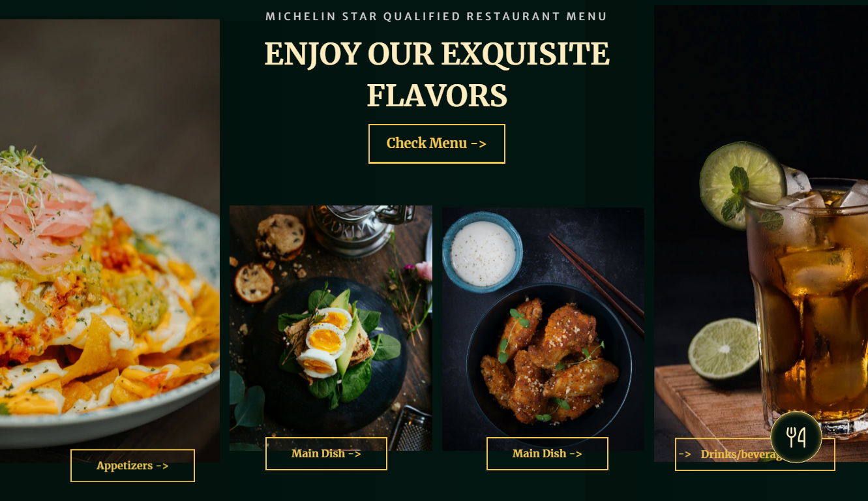Click the Michelin Star Qualified Restaurant Menu subtitle
Image resolution: width=868 pixels, height=501 pixels.
click(437, 16)
